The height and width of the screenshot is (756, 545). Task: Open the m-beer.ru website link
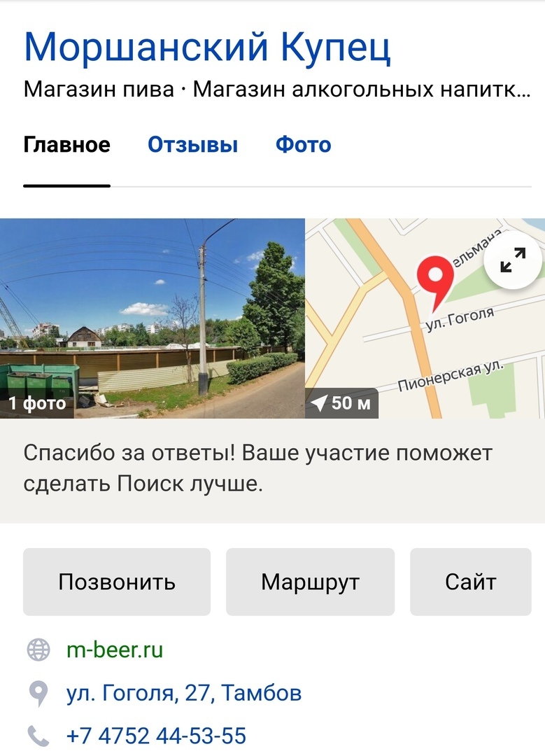pyautogui.click(x=115, y=650)
